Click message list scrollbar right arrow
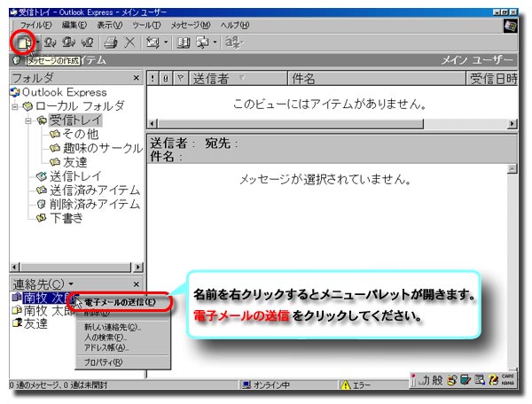This screenshot has height=404, width=532. point(512,124)
